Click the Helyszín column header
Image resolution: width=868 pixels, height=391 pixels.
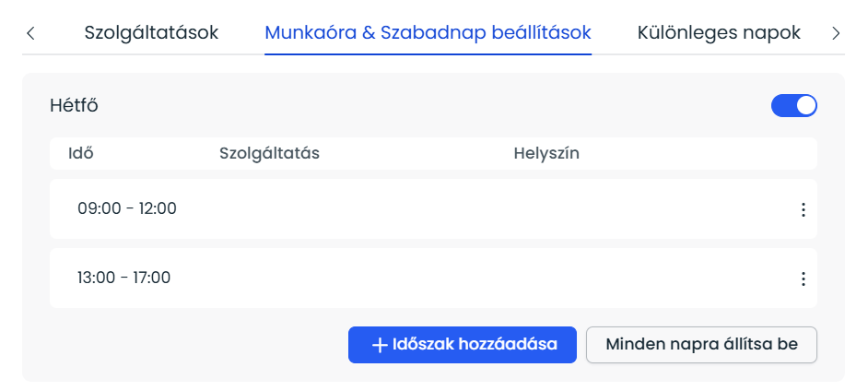pyautogui.click(x=546, y=153)
